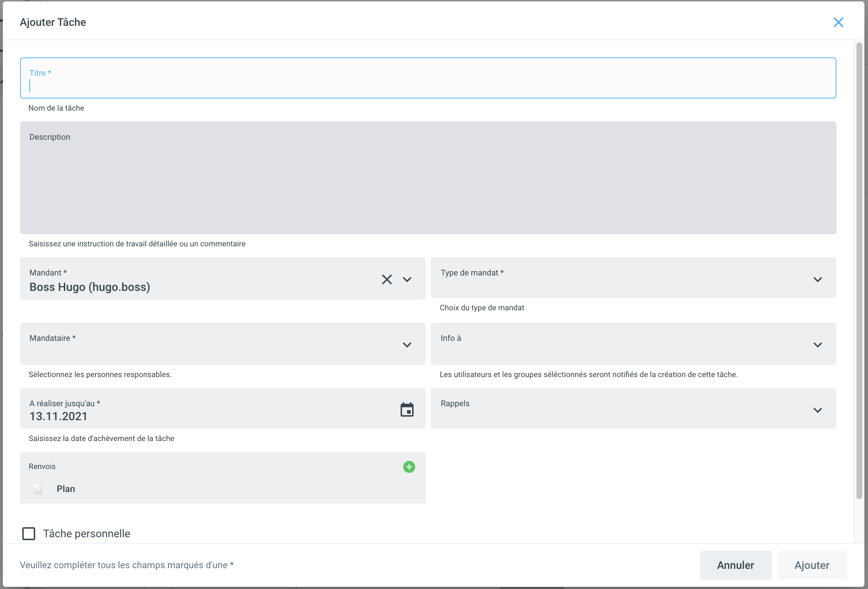Expand the Mandant dropdown arrow
Viewport: 868px width, 589px height.
click(x=407, y=279)
